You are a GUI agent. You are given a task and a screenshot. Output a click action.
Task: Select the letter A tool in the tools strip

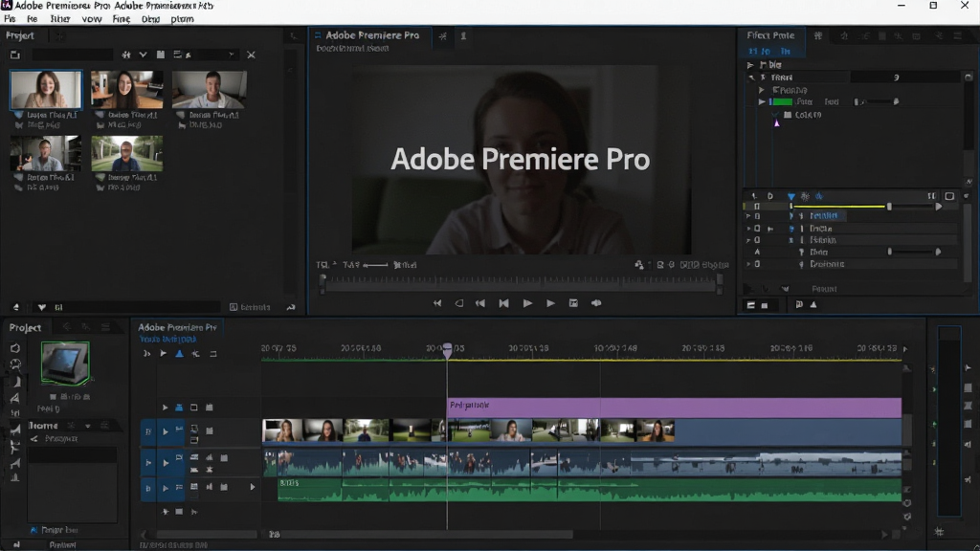[15, 398]
